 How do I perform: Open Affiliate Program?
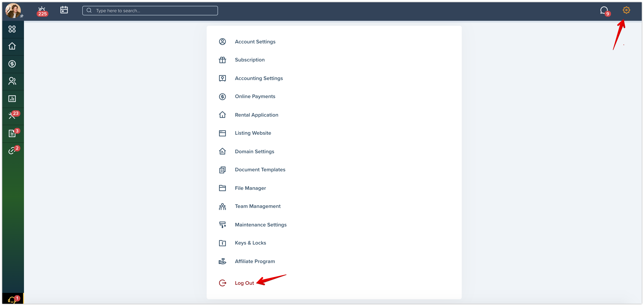[x=255, y=261]
